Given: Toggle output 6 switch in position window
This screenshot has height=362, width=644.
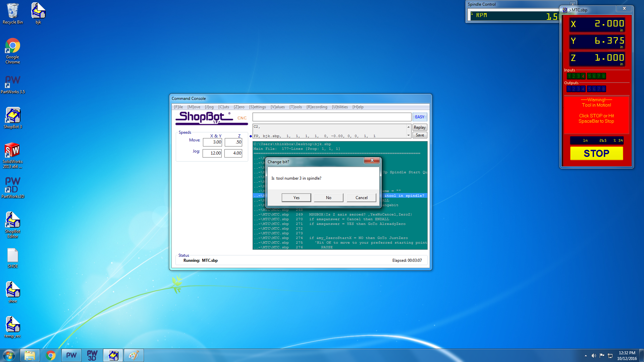Looking at the screenshot, I should [594, 89].
